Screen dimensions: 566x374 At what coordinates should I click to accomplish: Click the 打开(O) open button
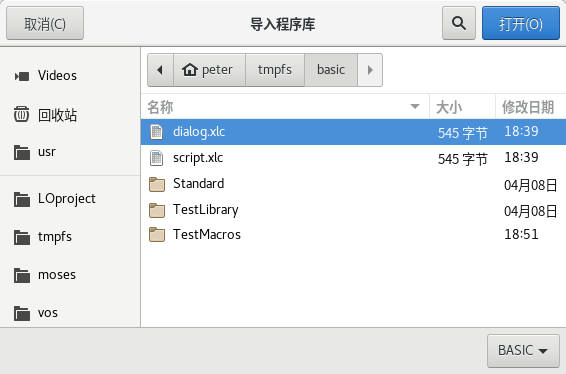tap(521, 23)
